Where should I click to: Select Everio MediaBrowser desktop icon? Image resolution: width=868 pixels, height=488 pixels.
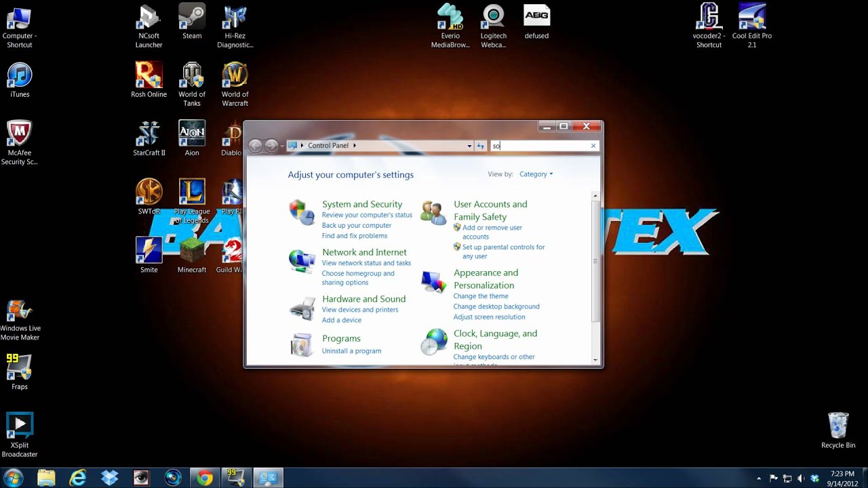click(x=450, y=27)
